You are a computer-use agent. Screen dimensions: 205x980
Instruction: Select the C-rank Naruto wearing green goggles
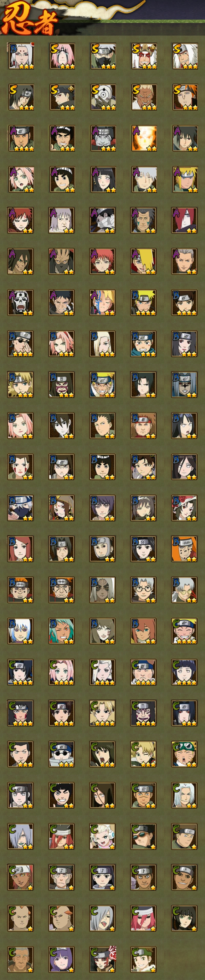(x=184, y=754)
